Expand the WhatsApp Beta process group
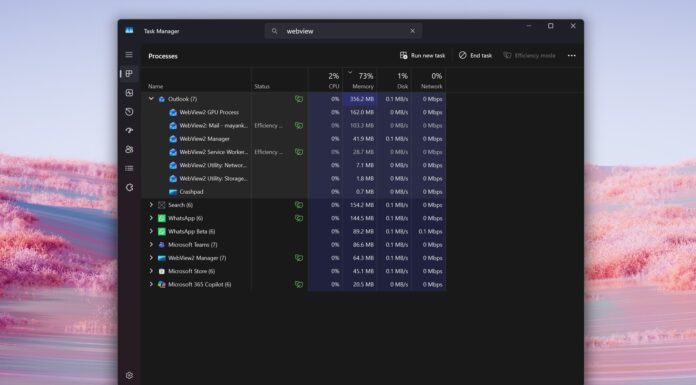 [x=151, y=231]
